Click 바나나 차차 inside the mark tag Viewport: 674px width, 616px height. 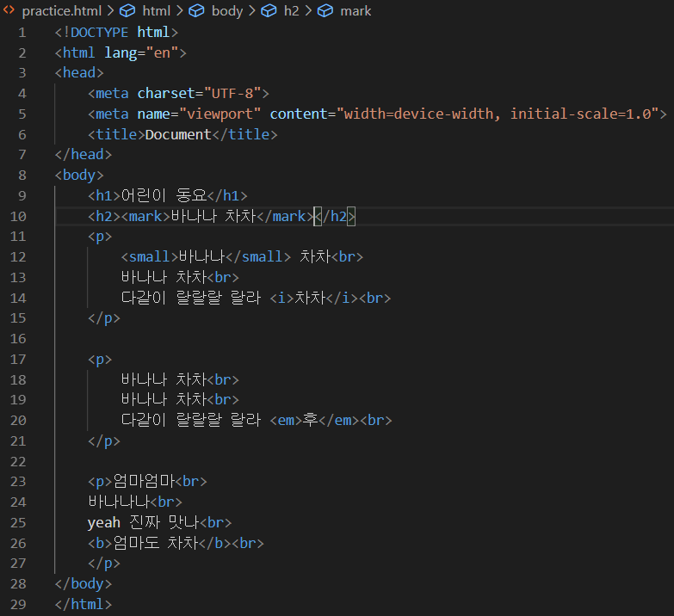pyautogui.click(x=213, y=216)
